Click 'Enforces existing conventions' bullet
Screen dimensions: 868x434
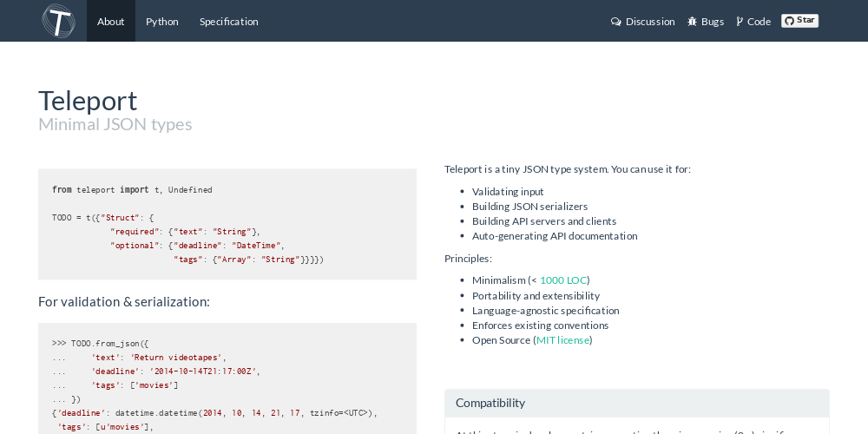[540, 325]
